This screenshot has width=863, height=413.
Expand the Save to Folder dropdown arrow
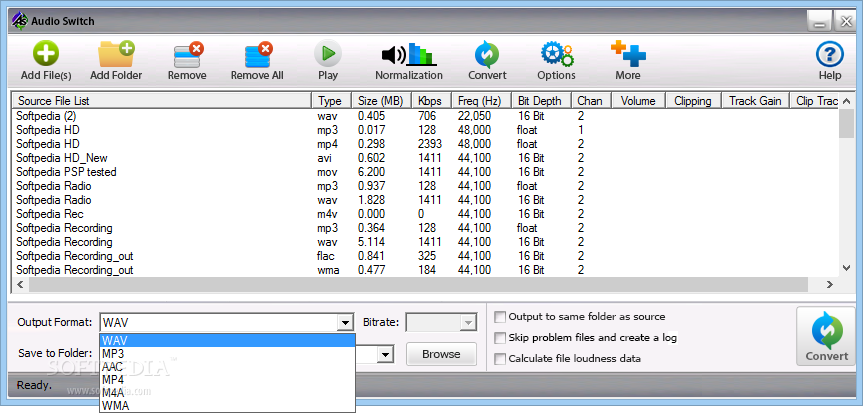point(385,354)
